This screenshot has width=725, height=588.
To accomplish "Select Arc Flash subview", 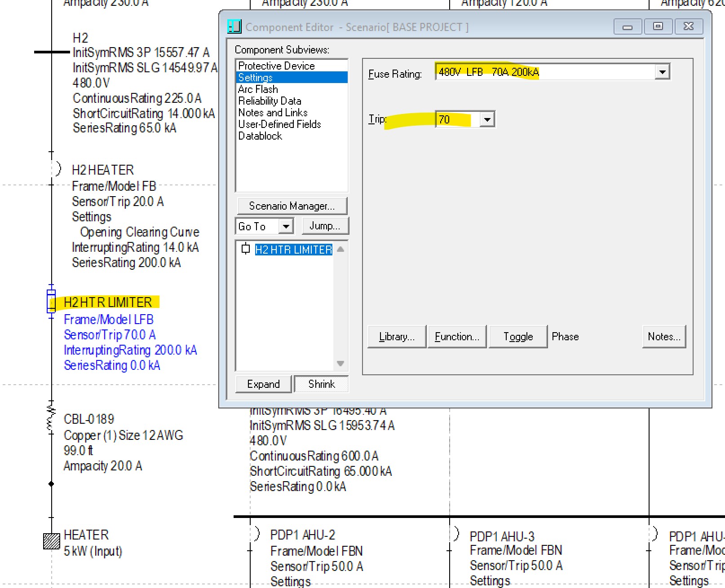I will tap(258, 89).
